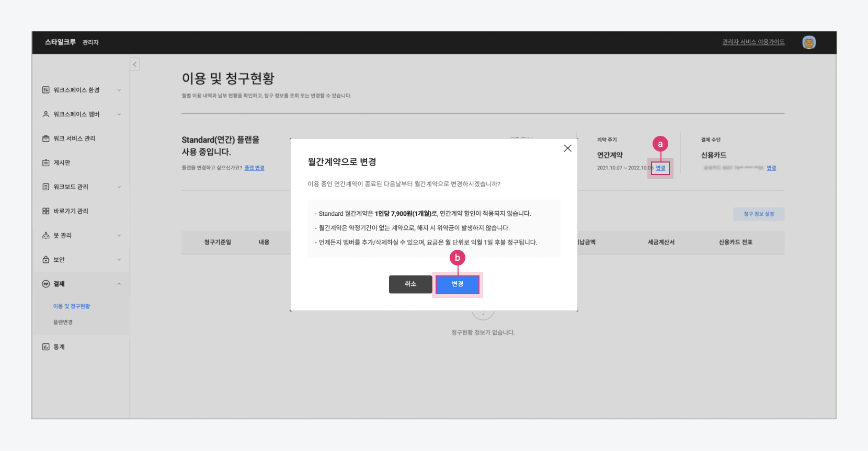
Task: Click the 워크스페이스 환경 sidebar icon
Action: point(46,90)
